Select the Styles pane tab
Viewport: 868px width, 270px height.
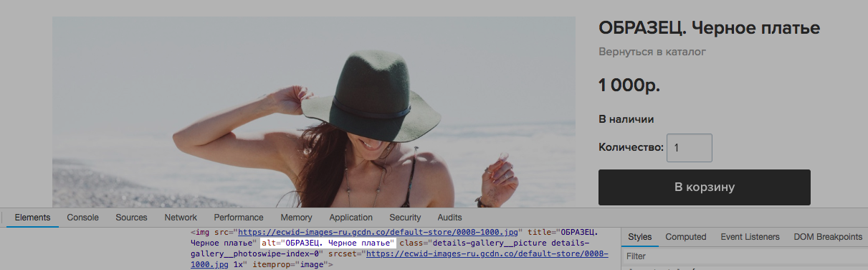(639, 237)
